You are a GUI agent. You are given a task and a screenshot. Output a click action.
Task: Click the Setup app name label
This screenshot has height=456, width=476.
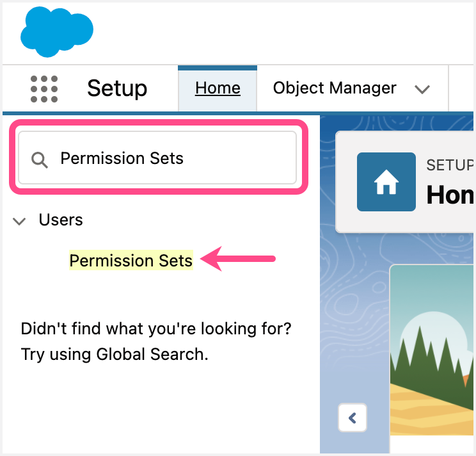click(x=117, y=88)
